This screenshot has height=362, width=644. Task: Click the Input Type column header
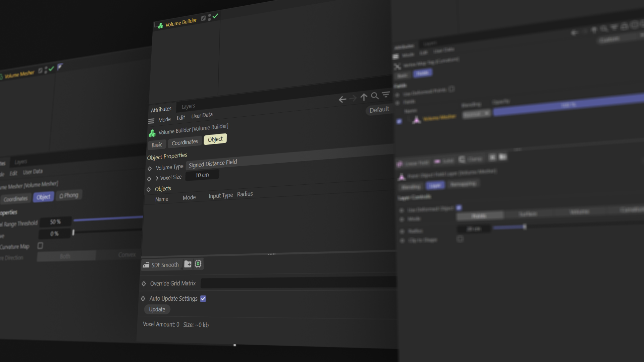(x=221, y=196)
